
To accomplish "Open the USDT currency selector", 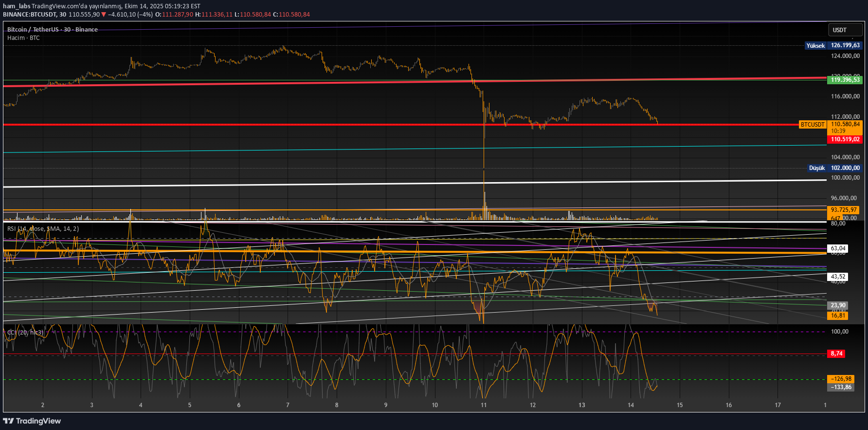I will (x=845, y=30).
